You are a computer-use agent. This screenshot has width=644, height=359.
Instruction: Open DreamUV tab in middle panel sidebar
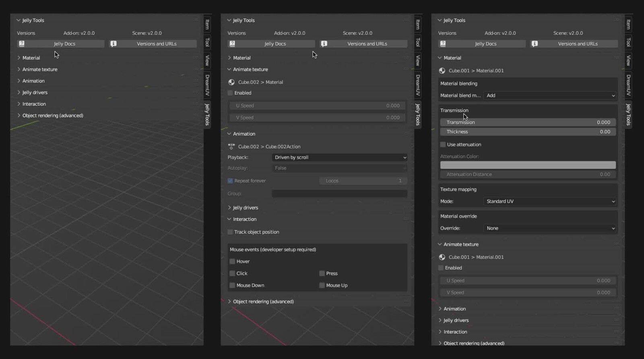click(x=418, y=85)
